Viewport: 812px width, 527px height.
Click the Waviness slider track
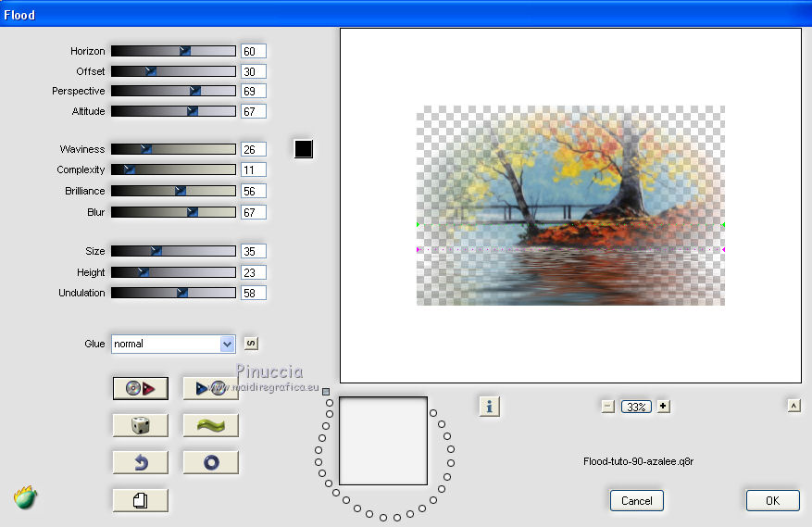click(x=173, y=149)
